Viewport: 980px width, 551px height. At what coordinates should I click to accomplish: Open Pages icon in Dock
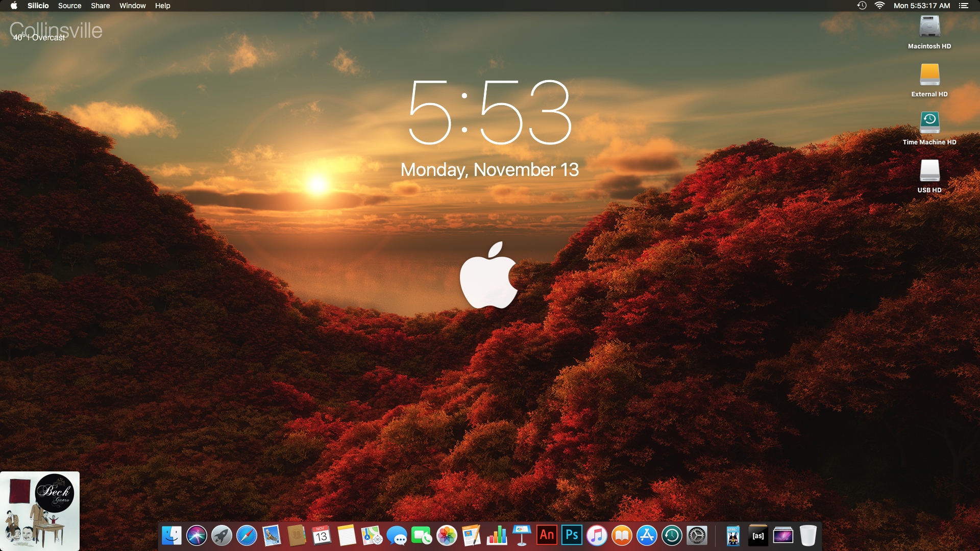coord(472,536)
